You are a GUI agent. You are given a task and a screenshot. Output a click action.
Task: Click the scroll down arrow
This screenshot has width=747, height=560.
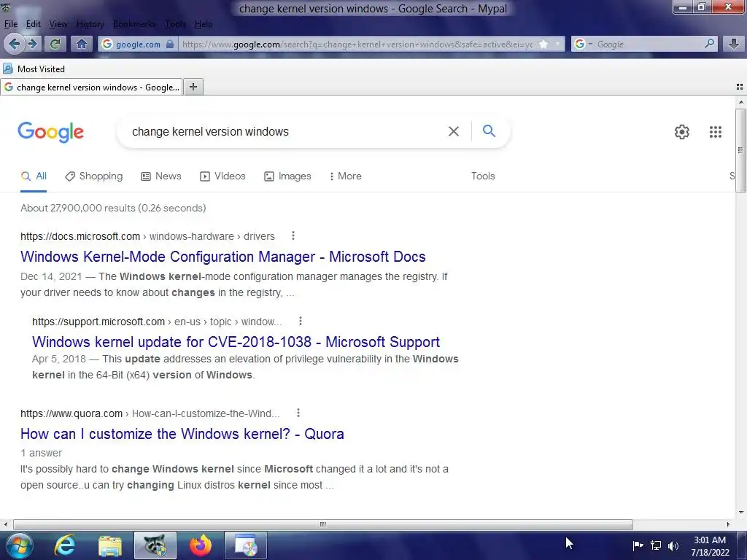click(x=741, y=513)
